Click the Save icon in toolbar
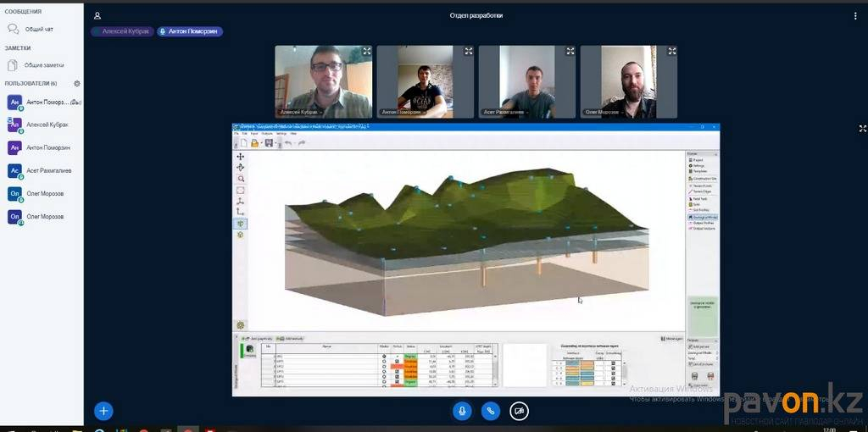Screen dimensions: 868x432 pyautogui.click(x=269, y=143)
